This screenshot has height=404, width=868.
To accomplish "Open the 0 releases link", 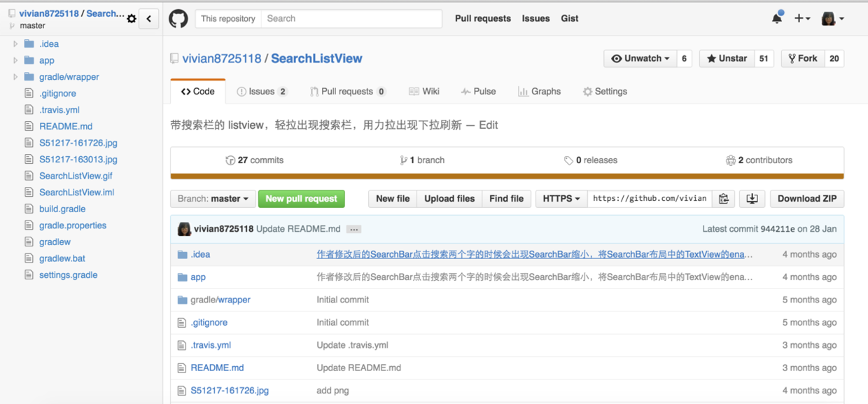I will (591, 160).
